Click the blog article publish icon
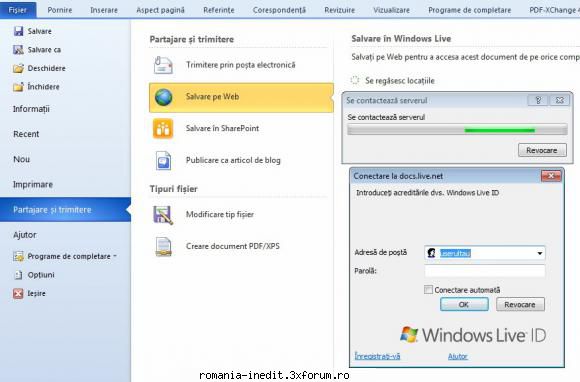This screenshot has height=382, width=580. tap(163, 160)
